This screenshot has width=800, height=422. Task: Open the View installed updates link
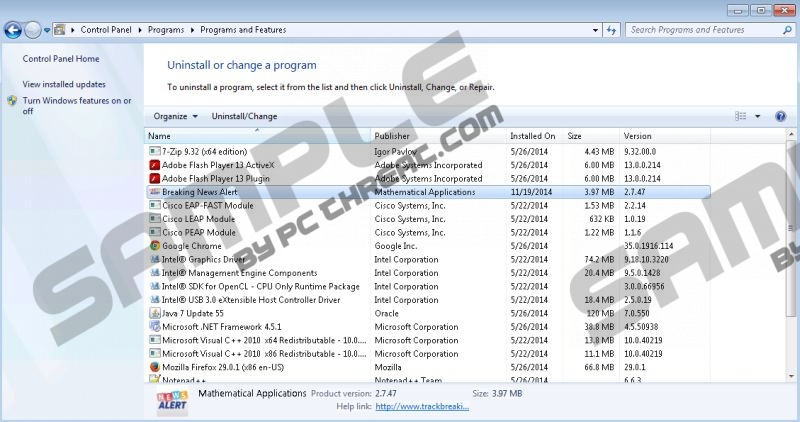(x=64, y=84)
